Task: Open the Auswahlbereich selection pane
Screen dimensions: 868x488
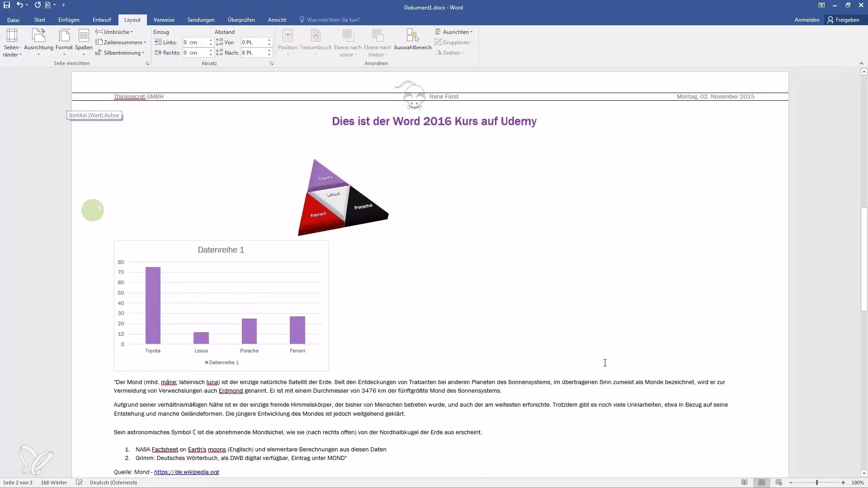Action: pyautogui.click(x=412, y=41)
